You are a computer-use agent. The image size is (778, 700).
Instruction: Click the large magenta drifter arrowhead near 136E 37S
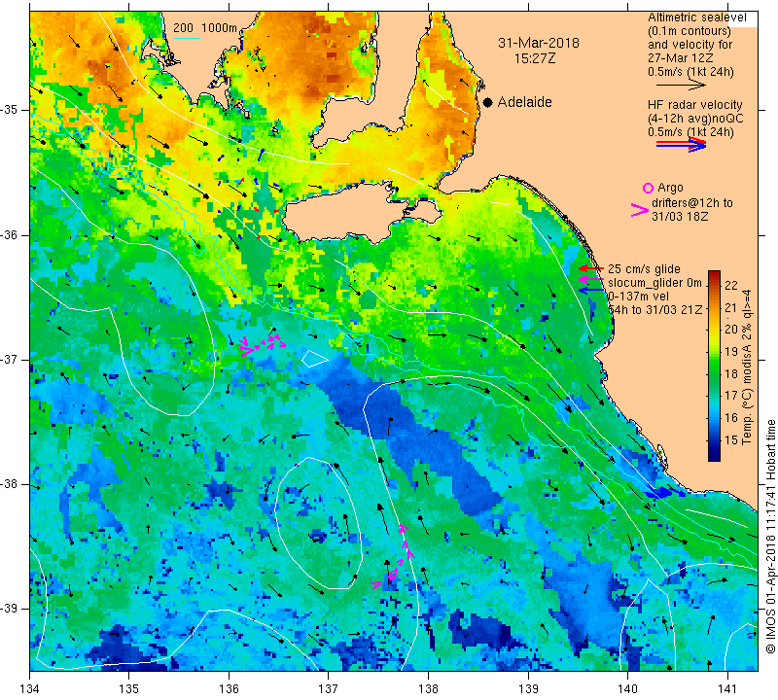pyautogui.click(x=247, y=351)
